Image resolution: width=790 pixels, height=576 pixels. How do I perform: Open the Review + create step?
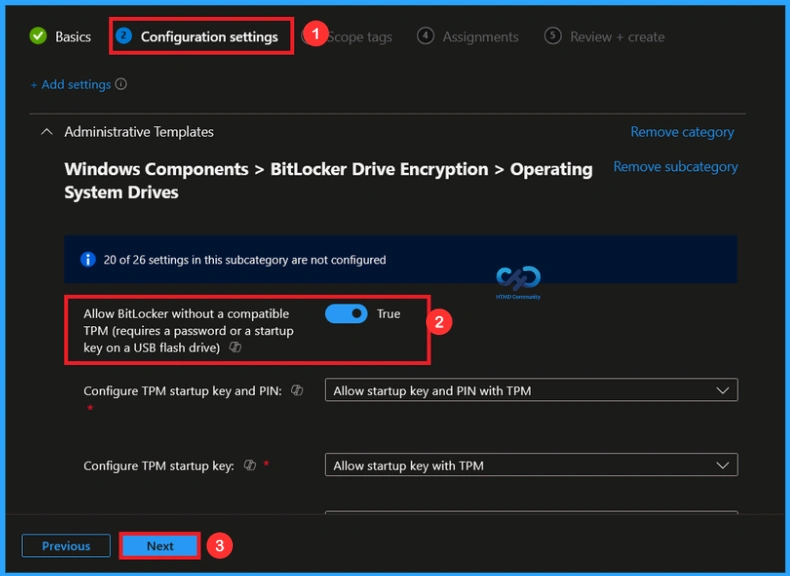click(x=617, y=37)
